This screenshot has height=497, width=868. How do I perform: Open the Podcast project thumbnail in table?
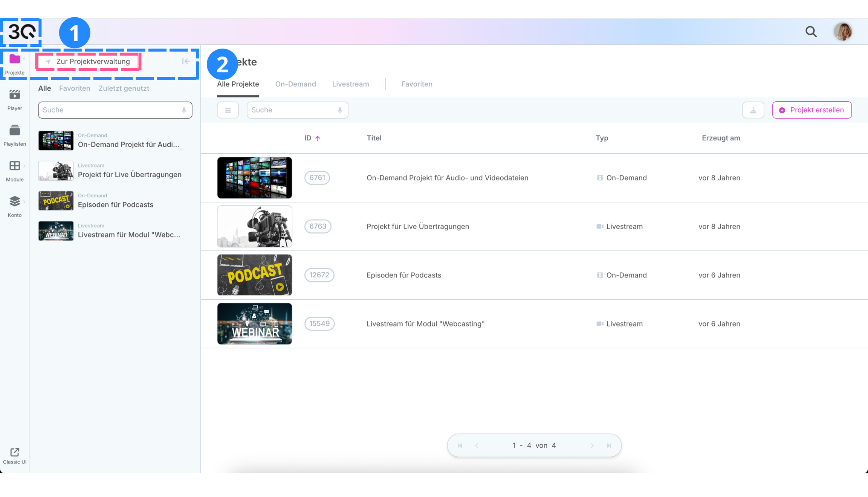click(x=254, y=275)
